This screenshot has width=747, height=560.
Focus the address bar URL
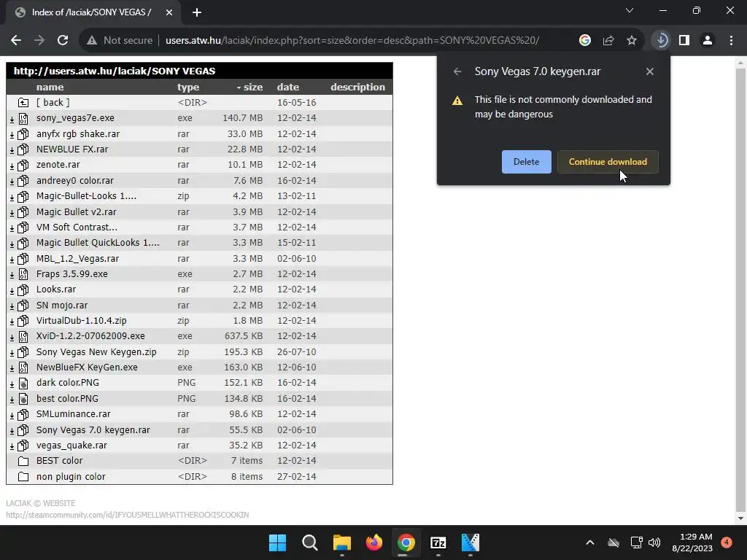tap(352, 41)
